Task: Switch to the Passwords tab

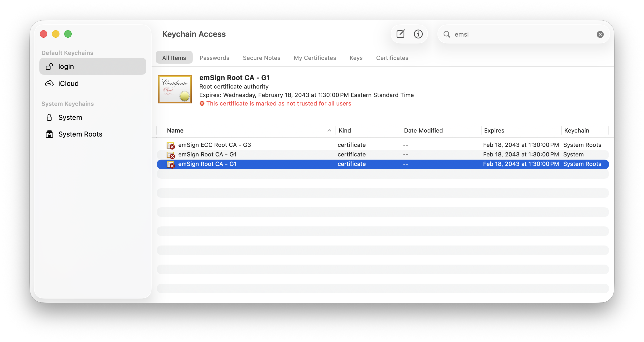Action: coord(214,58)
